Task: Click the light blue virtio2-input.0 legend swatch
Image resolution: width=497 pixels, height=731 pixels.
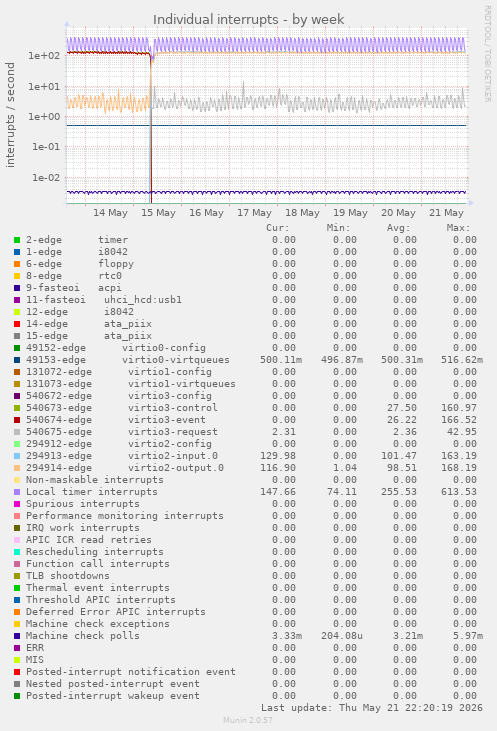Action: [x=17, y=456]
